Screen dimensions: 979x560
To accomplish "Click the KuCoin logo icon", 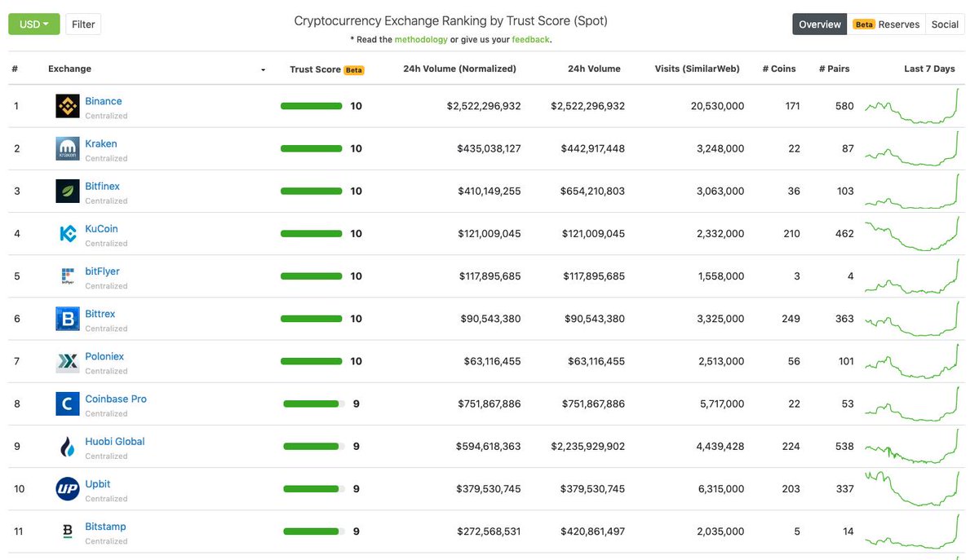I will pos(68,233).
